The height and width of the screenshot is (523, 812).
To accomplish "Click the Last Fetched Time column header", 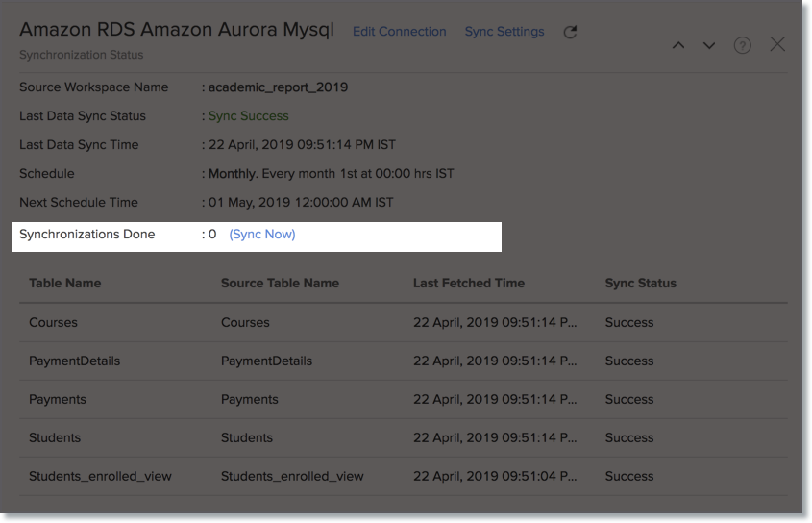I will (469, 283).
